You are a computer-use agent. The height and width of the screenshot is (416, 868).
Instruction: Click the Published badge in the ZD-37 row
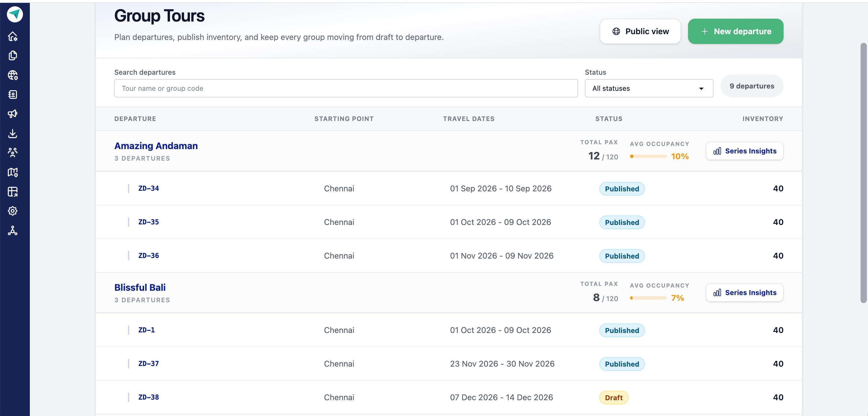(622, 364)
